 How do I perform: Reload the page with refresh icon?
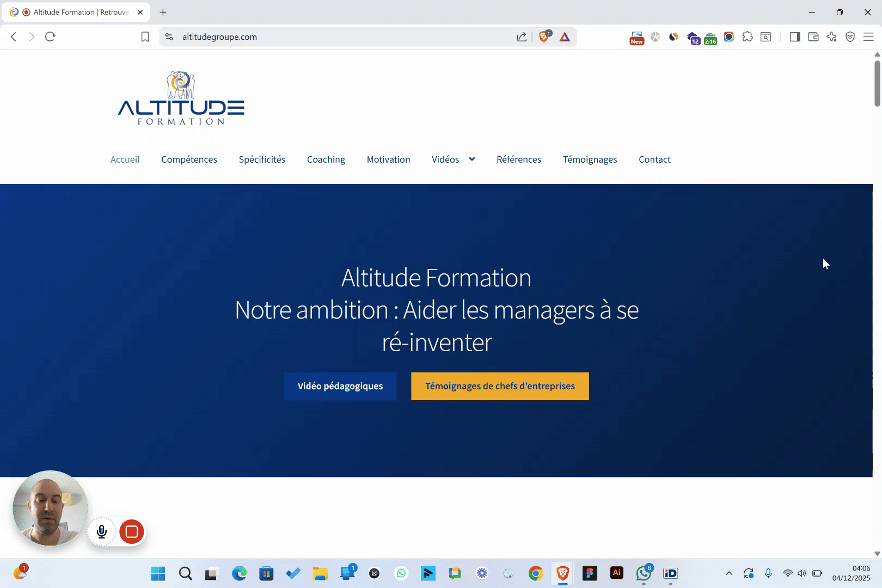(50, 36)
